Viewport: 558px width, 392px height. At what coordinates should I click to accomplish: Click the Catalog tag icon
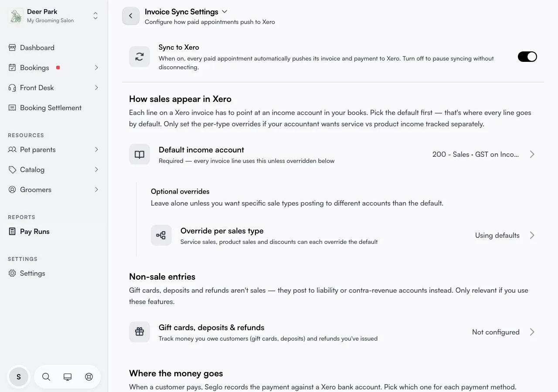(12, 169)
